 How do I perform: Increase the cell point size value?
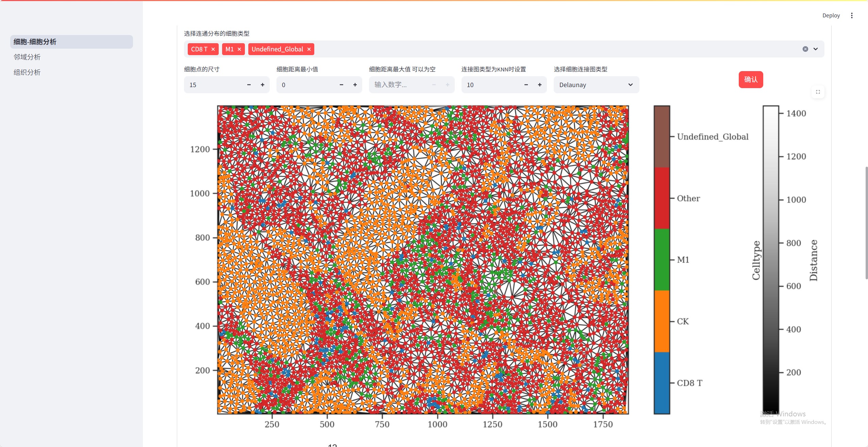[263, 85]
